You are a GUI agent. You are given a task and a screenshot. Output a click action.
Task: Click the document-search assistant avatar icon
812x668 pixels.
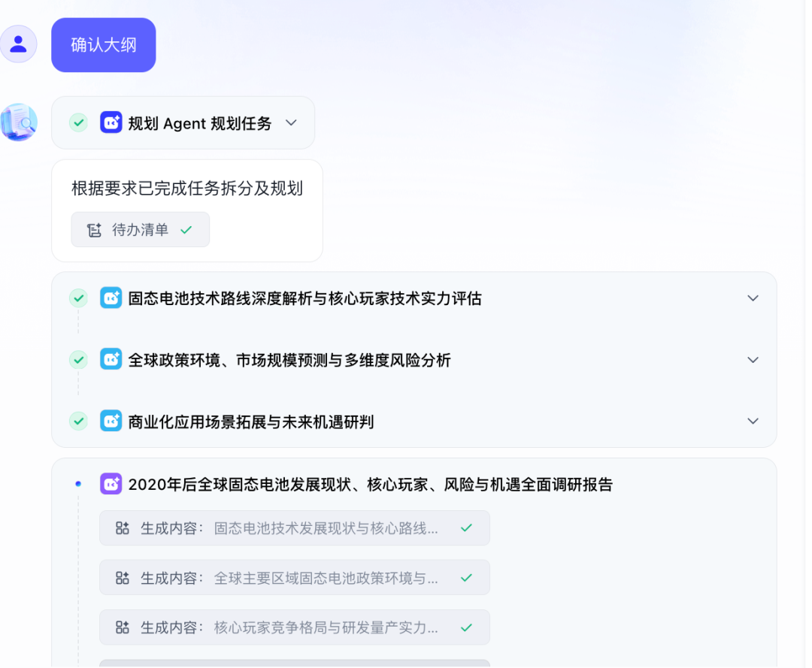pyautogui.click(x=18, y=122)
